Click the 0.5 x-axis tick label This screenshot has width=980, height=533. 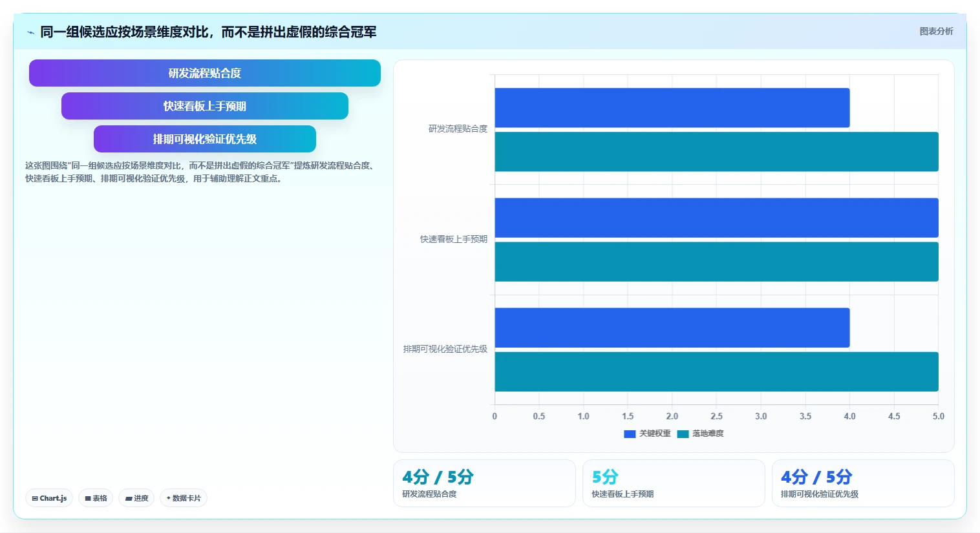click(539, 416)
